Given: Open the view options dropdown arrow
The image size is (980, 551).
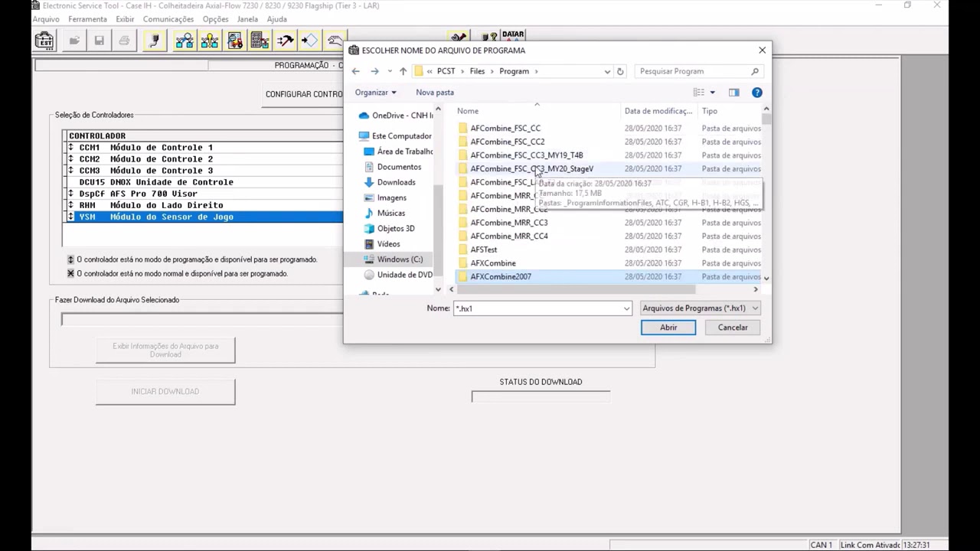Looking at the screenshot, I should [712, 93].
